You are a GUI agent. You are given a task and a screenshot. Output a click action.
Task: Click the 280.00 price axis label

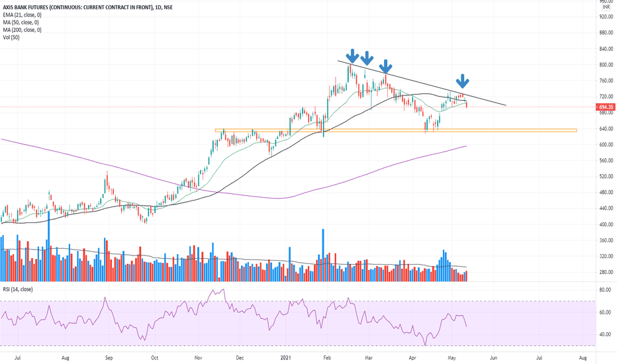click(x=606, y=272)
